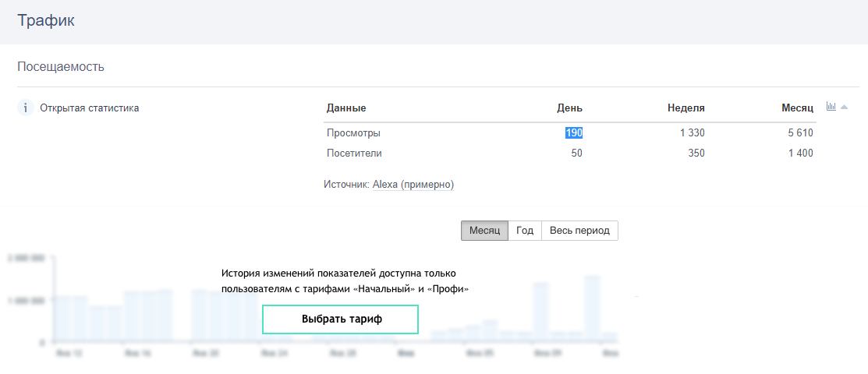Show chart for Весь период
This screenshot has height=374, width=868.
579,231
